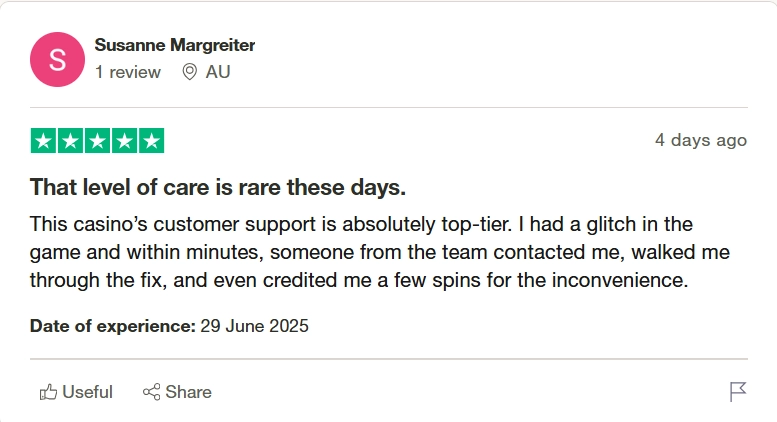Viewport: 777px width, 422px height.
Task: Open the 'That level of care' review title
Action: pyautogui.click(x=218, y=187)
